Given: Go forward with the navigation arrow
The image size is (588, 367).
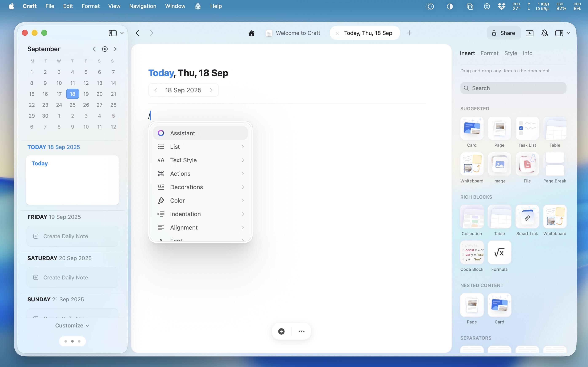Looking at the screenshot, I should [x=151, y=33].
